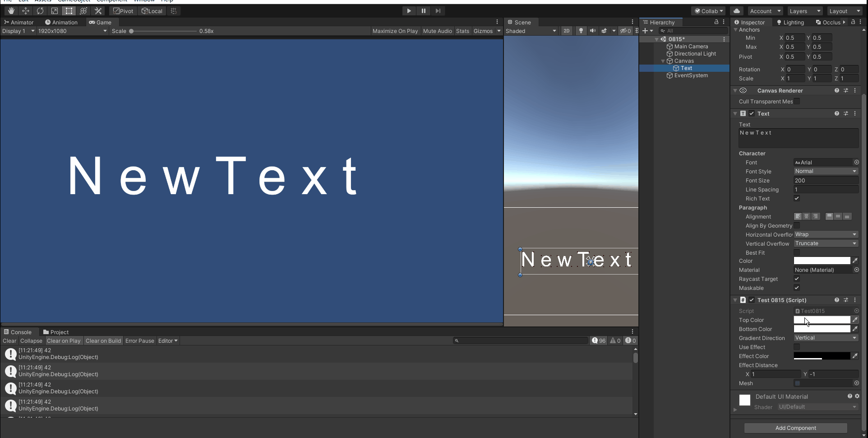Pick Top Color with the eyedropper

pyautogui.click(x=855, y=320)
